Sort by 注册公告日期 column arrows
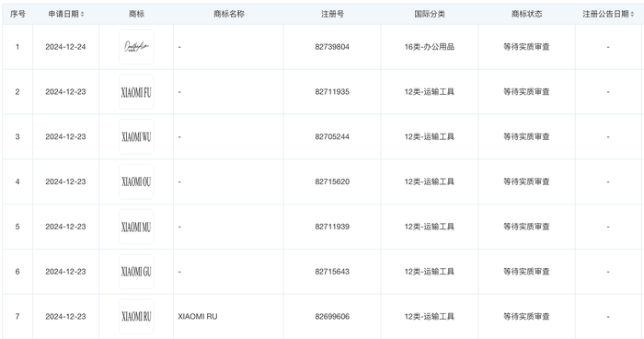The height and width of the screenshot is (339, 644). [x=632, y=14]
